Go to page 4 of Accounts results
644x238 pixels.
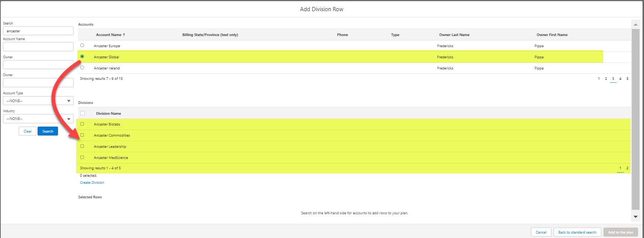click(x=620, y=79)
